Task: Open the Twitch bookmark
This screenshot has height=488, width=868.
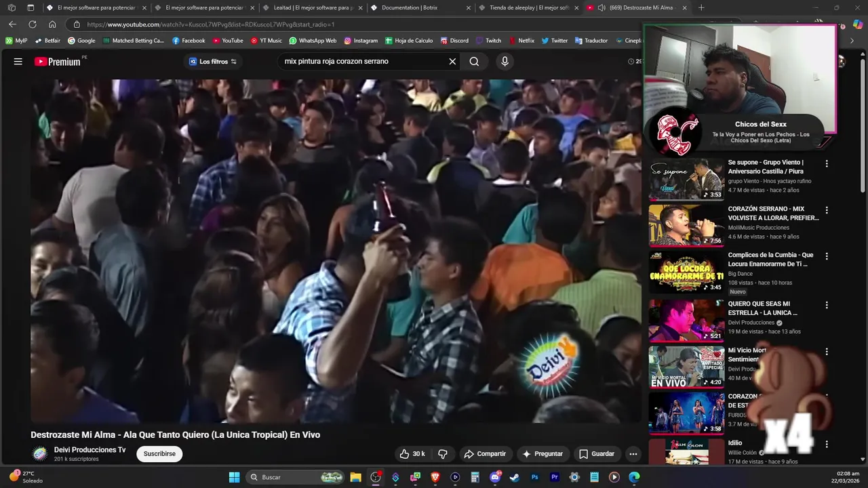Action: 488,41
